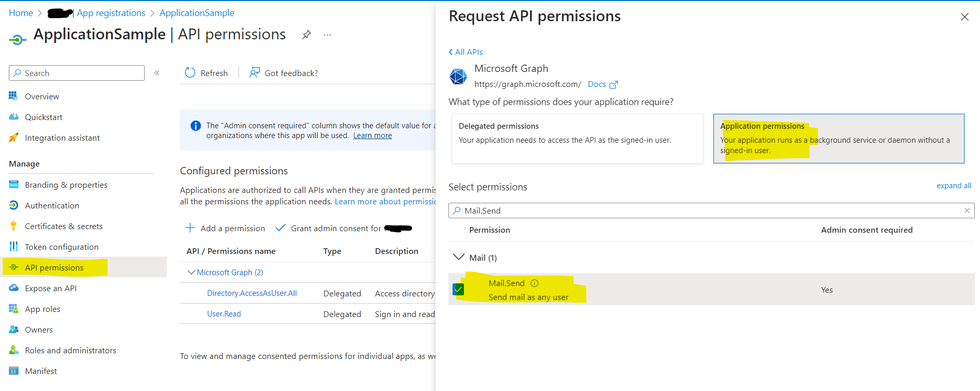Open Certificates & secrets page

(64, 226)
